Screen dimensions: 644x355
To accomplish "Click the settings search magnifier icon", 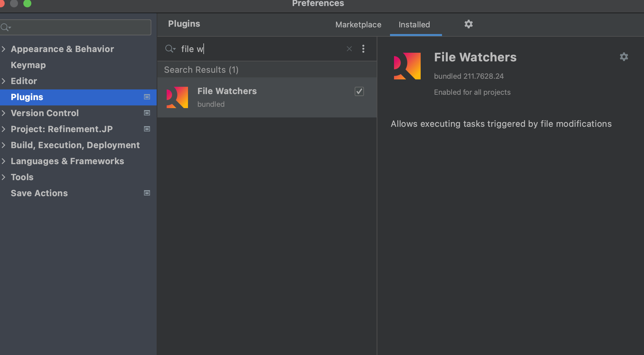I will pos(6,27).
